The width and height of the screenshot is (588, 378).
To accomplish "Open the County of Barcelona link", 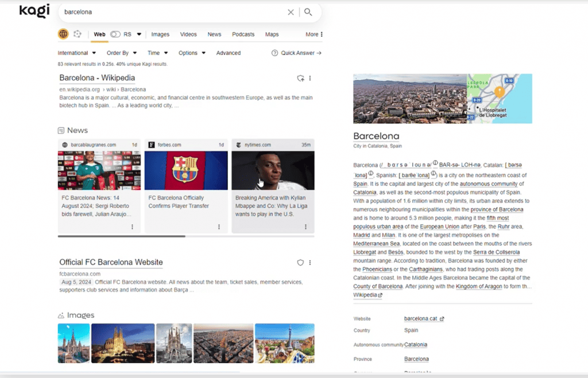I will pos(378,286).
